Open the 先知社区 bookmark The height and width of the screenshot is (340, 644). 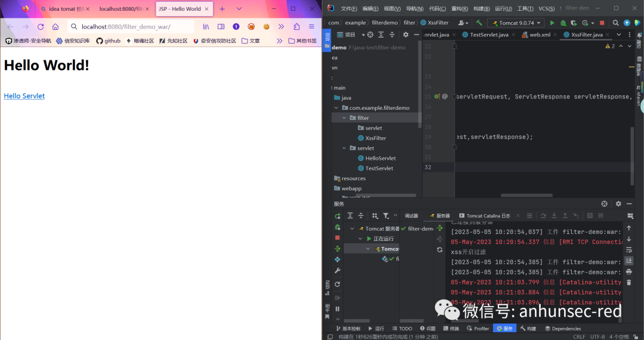[x=174, y=41]
